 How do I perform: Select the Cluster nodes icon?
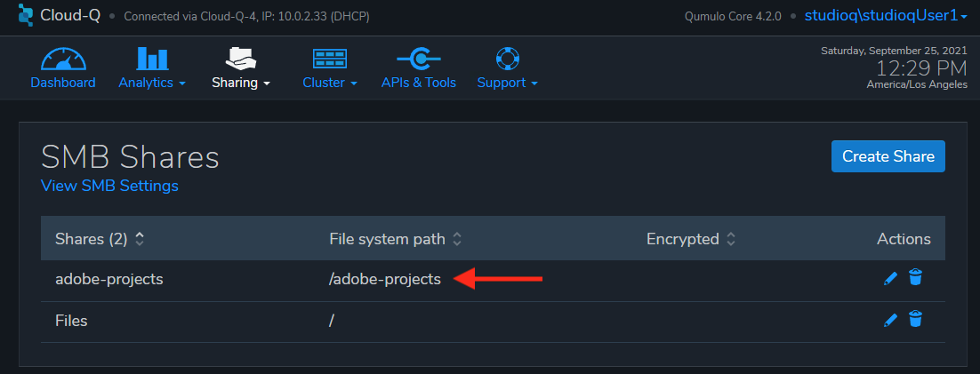point(329,59)
